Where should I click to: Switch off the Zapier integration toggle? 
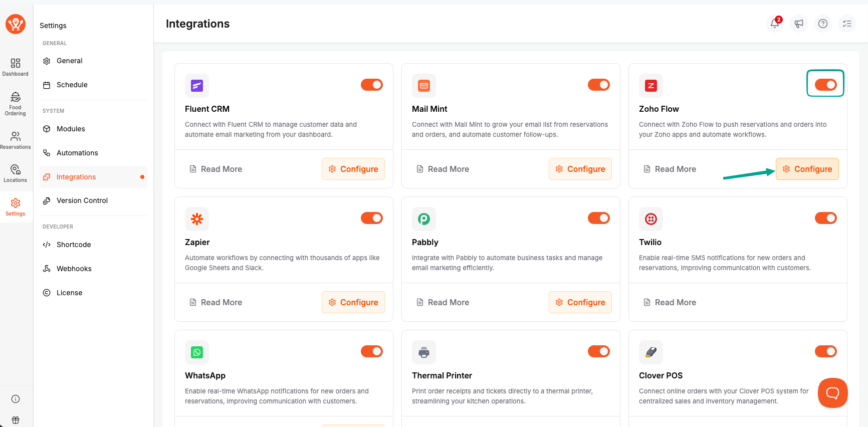pos(372,218)
